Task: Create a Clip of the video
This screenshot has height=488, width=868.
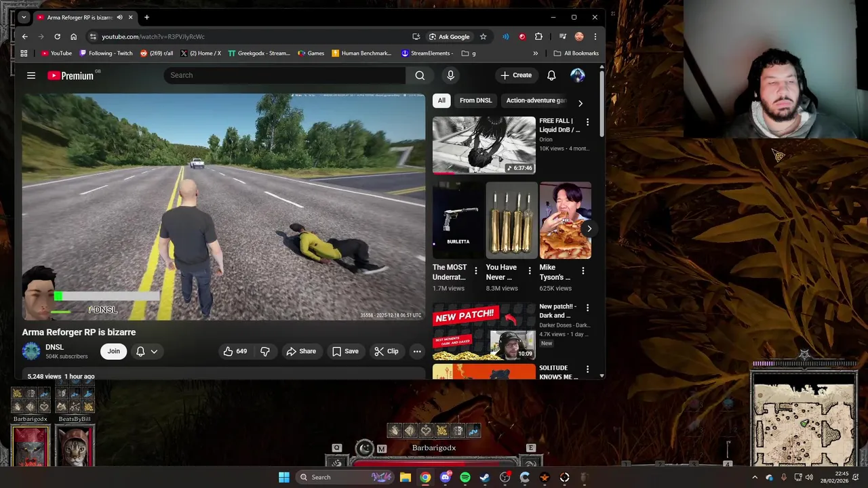Action: [x=386, y=351]
